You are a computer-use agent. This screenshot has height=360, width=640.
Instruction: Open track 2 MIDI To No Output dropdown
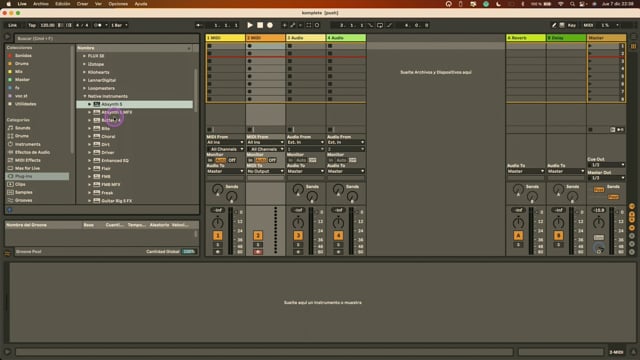[265, 171]
